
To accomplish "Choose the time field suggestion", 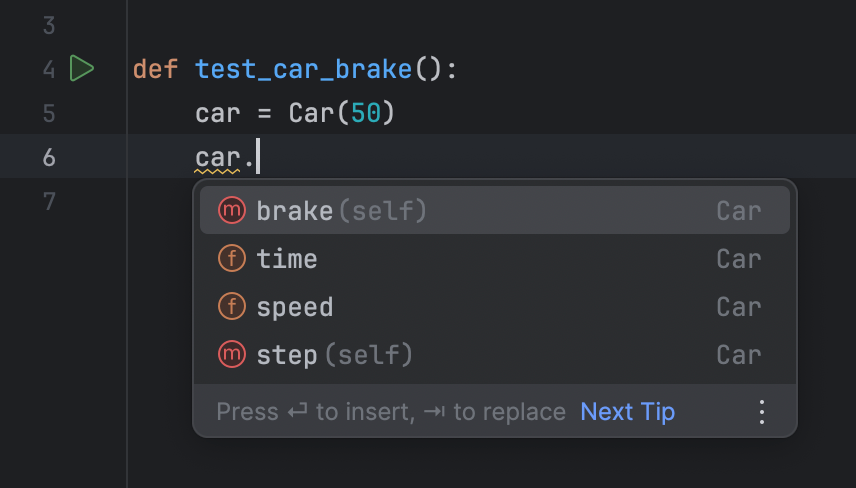I will point(287,259).
